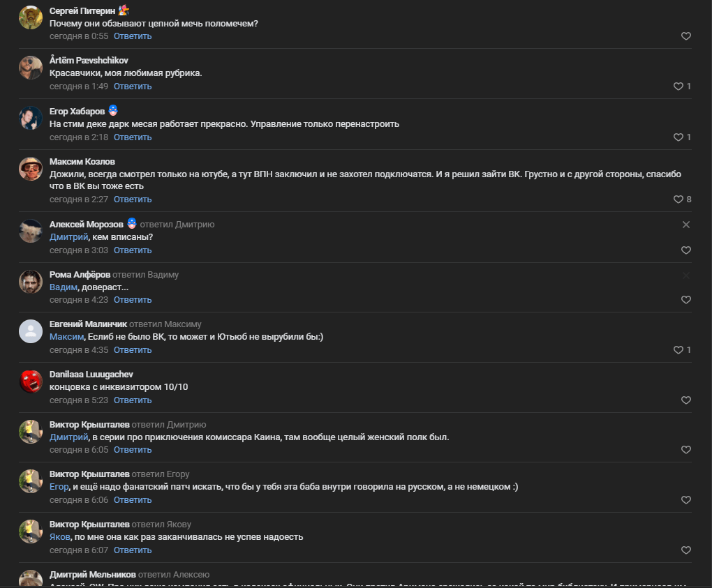Like Рома Алфёров's reply to Вадим
The width and height of the screenshot is (712, 588).
(685, 300)
